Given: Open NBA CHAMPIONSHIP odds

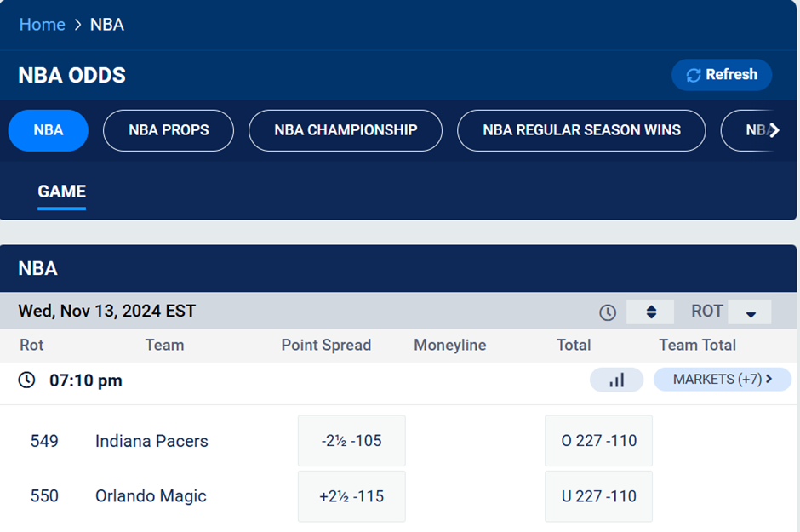Looking at the screenshot, I should point(345,129).
